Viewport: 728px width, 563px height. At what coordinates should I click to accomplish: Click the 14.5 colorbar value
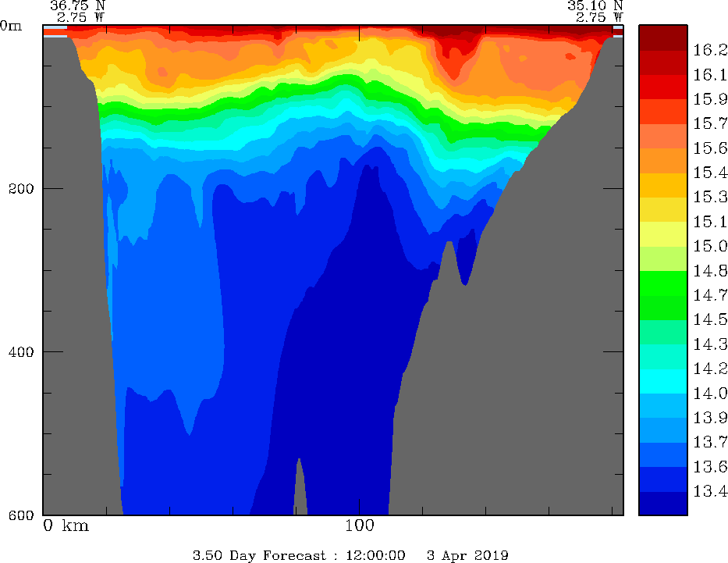click(709, 319)
